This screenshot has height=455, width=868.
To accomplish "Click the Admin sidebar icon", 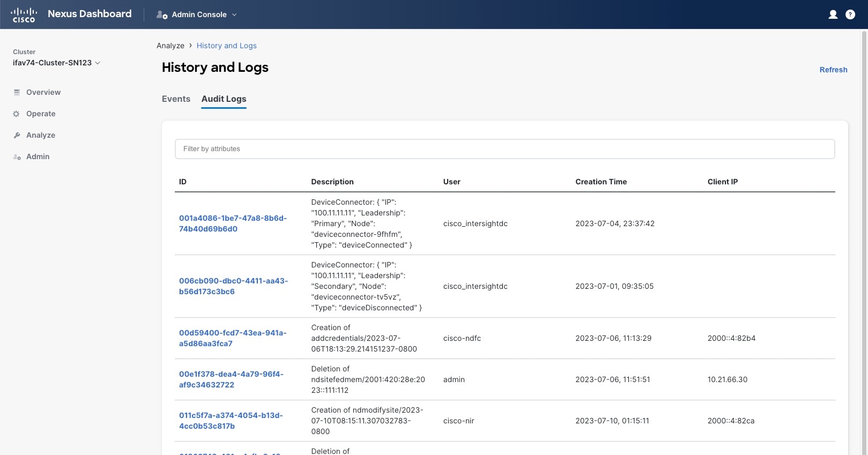I will 17,156.
